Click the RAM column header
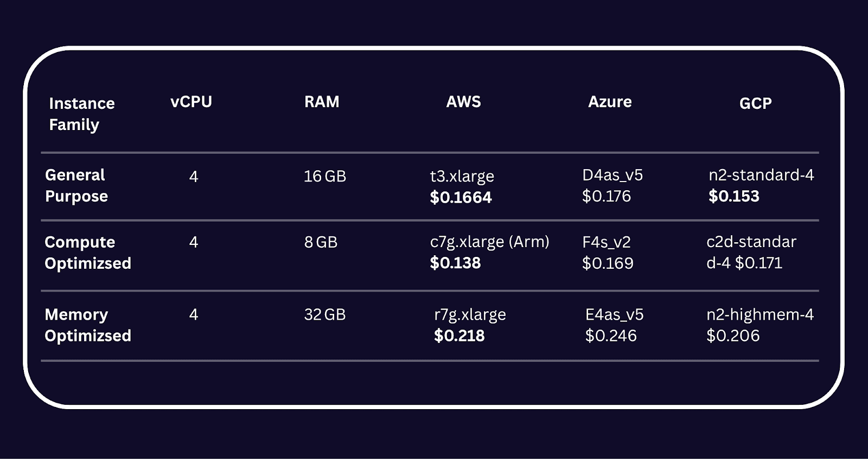Screen dimensions: 868x459 click(322, 102)
